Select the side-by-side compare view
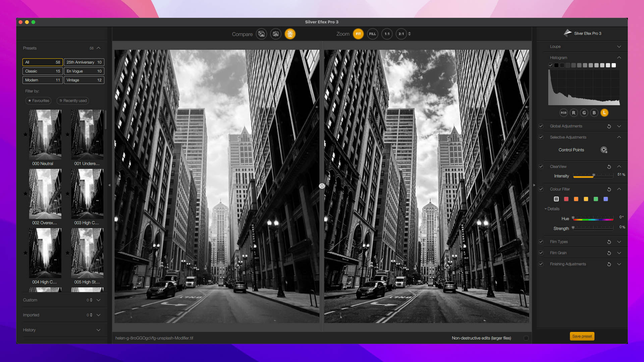This screenshot has width=644, height=362. pos(290,34)
